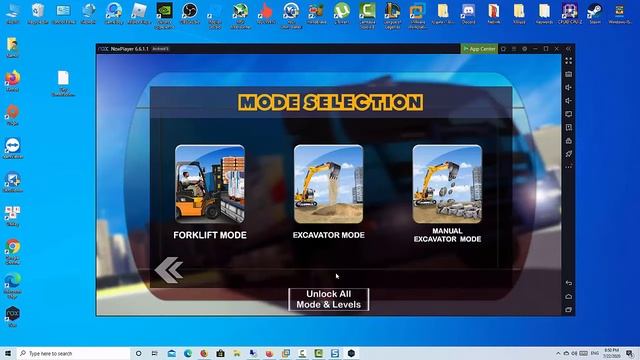Open the CPU-Z desktop icon
Viewport: 640px width, 360px height.
click(x=570, y=14)
